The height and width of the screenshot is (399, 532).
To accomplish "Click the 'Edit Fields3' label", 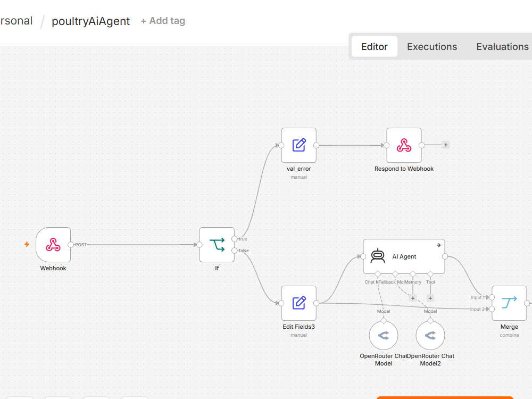I will click(299, 327).
